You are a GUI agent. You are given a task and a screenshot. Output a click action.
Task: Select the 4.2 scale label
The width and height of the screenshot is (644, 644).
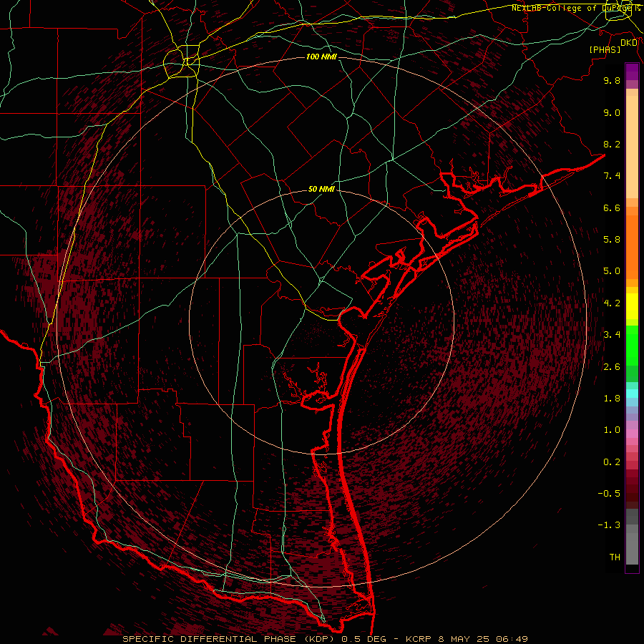click(612, 303)
